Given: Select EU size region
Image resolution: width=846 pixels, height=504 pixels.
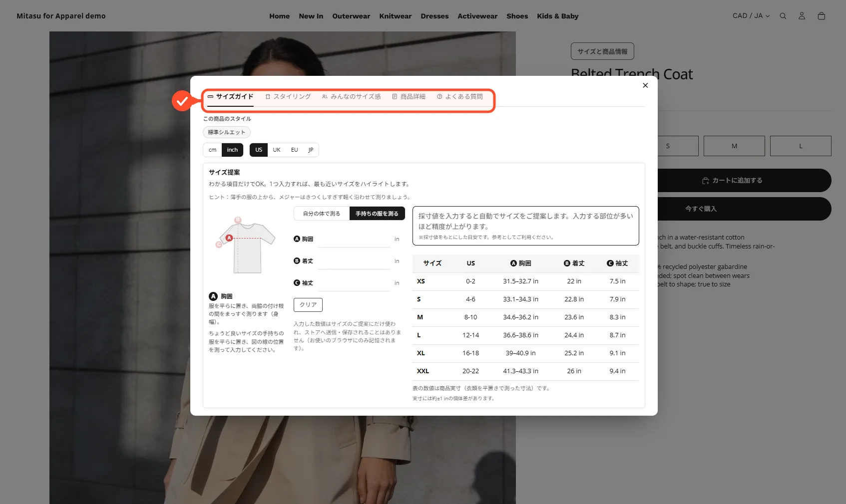Looking at the screenshot, I should pyautogui.click(x=295, y=150).
